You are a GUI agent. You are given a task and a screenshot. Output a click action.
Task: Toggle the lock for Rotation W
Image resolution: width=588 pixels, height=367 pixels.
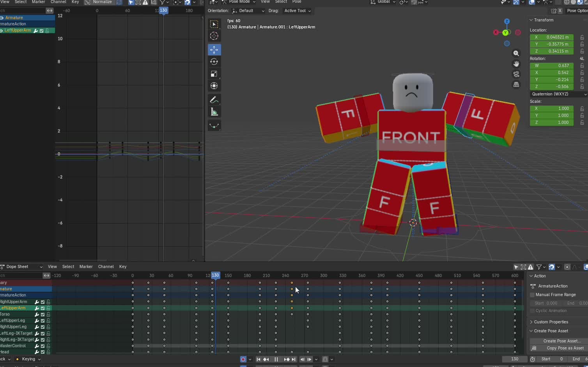pyautogui.click(x=582, y=66)
